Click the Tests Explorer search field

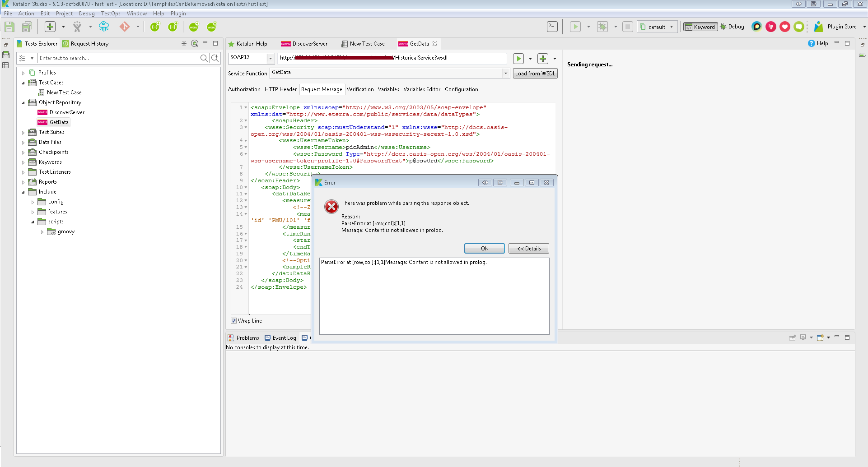(x=117, y=58)
